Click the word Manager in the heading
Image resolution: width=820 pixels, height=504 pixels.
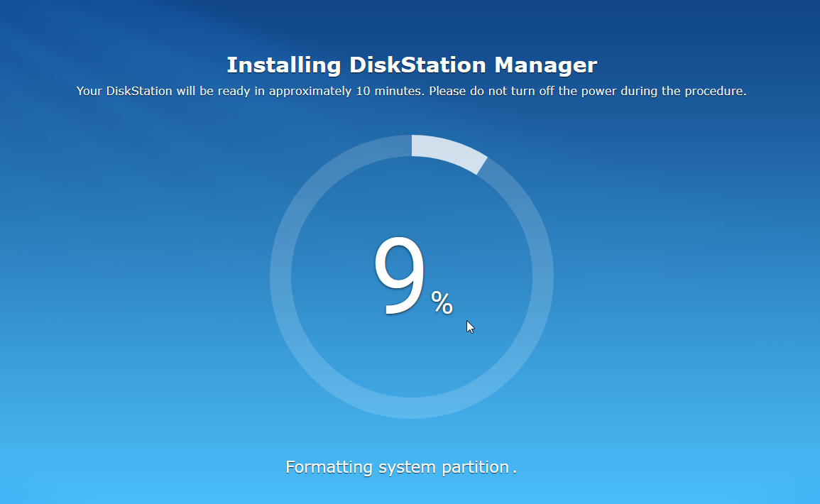[545, 65]
